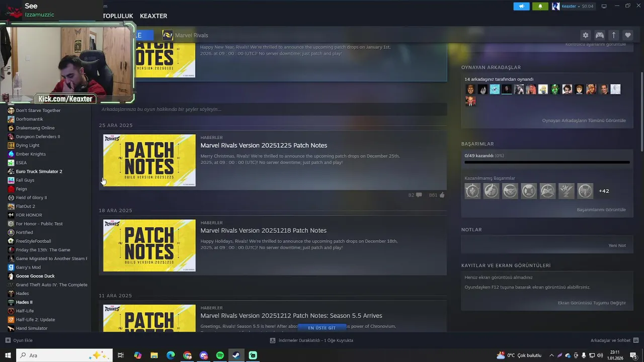Select Garry's Mod in library list
Image resolution: width=644 pixels, height=362 pixels.
pos(28,267)
